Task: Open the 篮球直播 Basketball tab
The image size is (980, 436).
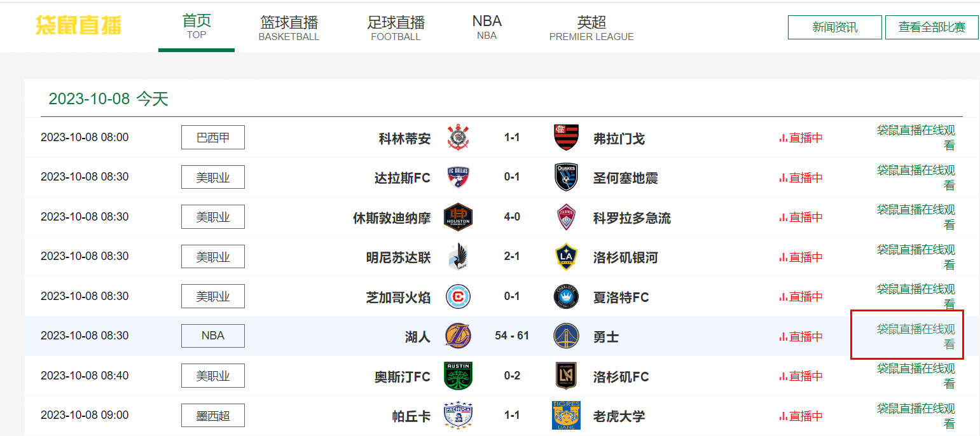Action: point(289,28)
